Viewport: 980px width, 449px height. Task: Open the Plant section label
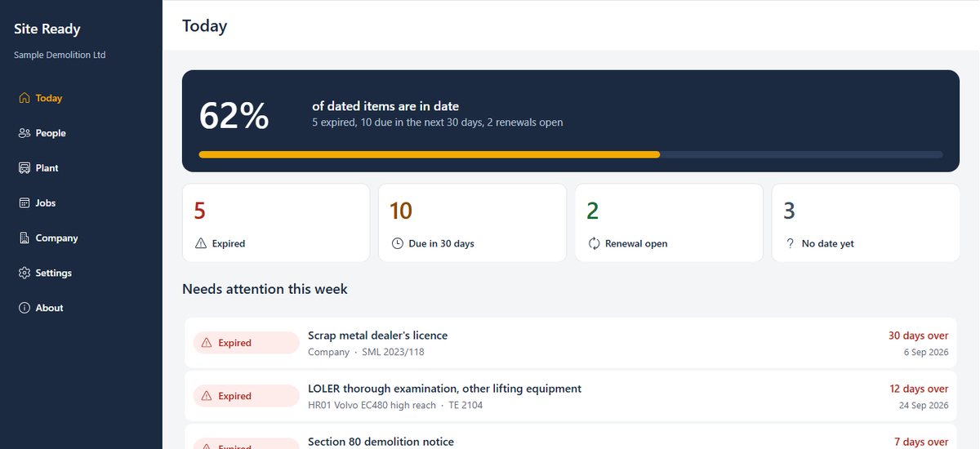pos(47,168)
